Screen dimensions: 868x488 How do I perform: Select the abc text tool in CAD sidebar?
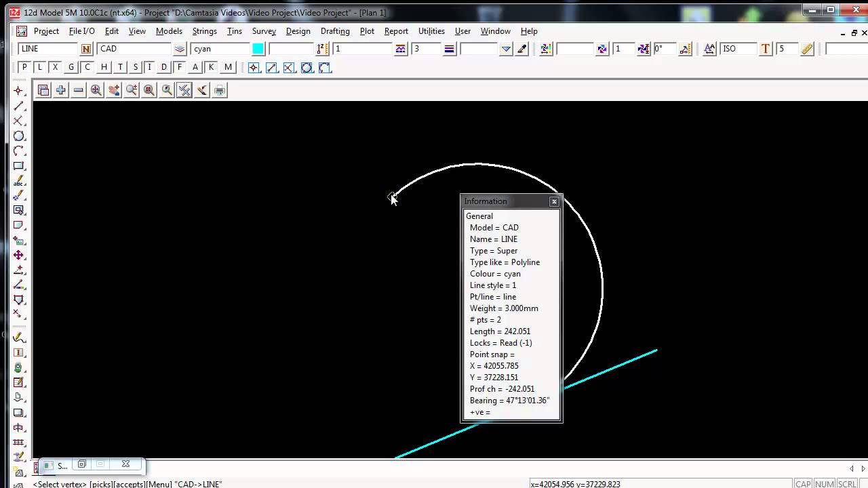pos(19,180)
